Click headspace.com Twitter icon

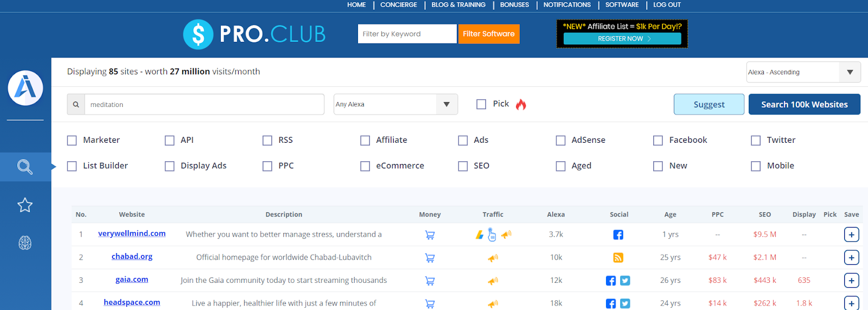tap(625, 303)
